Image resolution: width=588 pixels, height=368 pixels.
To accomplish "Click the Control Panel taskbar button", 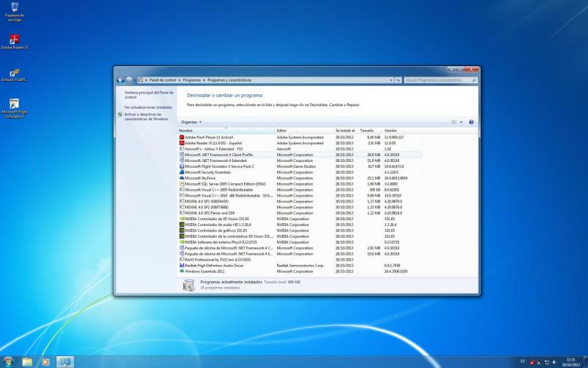I will click(65, 362).
